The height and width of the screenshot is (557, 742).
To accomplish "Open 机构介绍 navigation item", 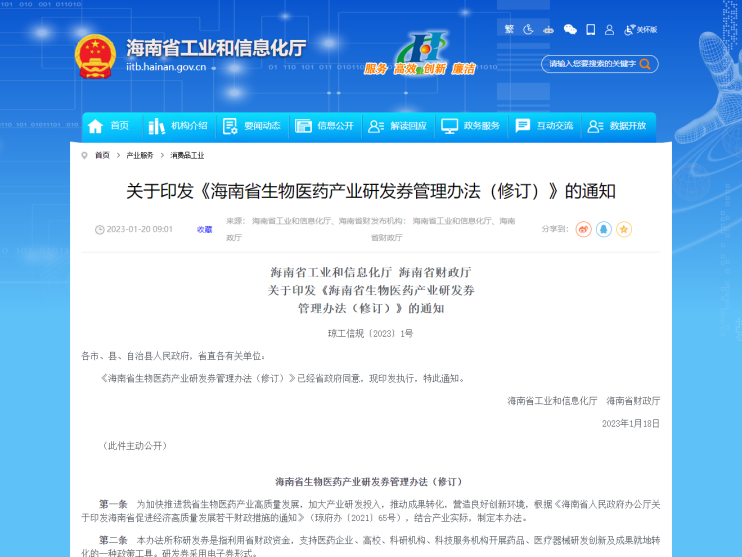I will click(x=178, y=126).
